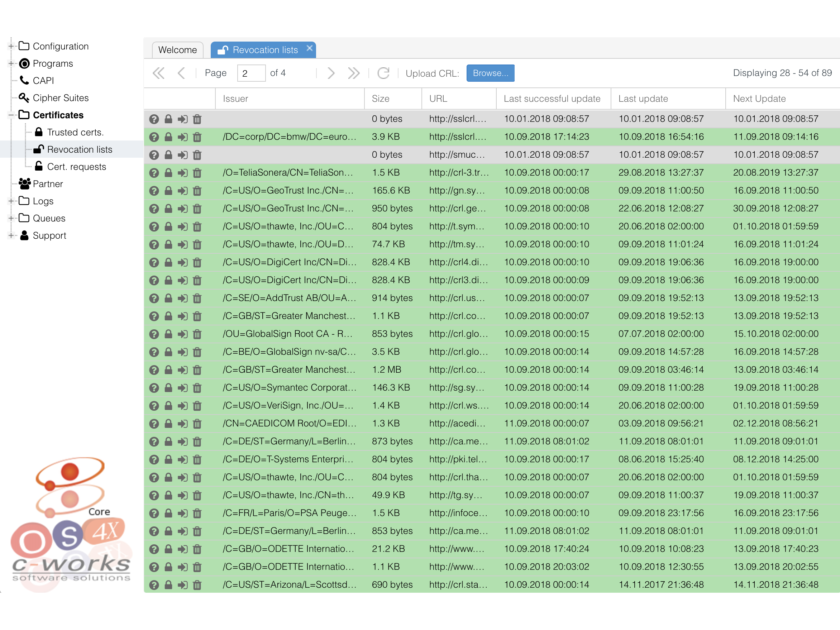Click help icon for VeriSign row
The width and height of the screenshot is (840, 630).
point(154,406)
